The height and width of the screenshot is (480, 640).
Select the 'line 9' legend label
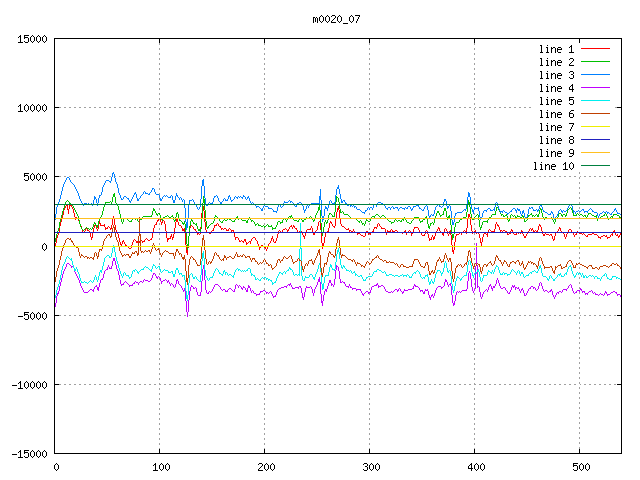[x=556, y=153]
